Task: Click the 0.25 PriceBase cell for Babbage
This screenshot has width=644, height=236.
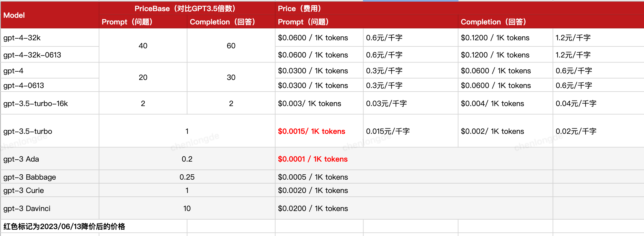Action: pyautogui.click(x=187, y=177)
